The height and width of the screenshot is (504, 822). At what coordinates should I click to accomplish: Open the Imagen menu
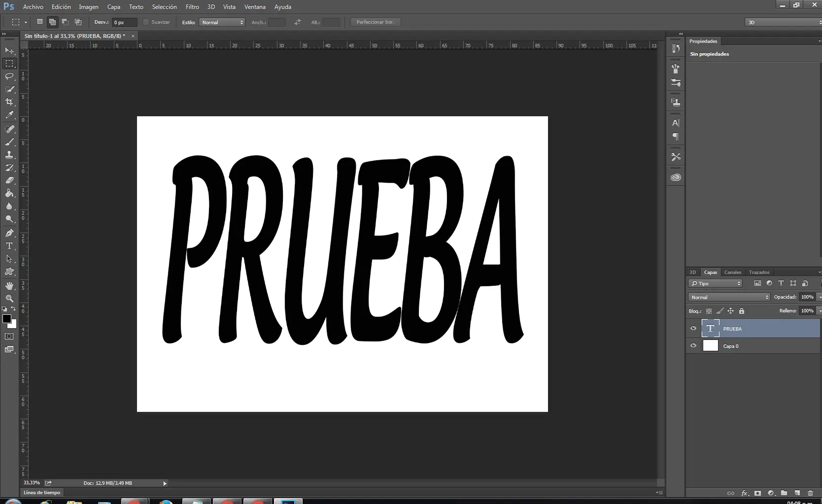coord(89,7)
